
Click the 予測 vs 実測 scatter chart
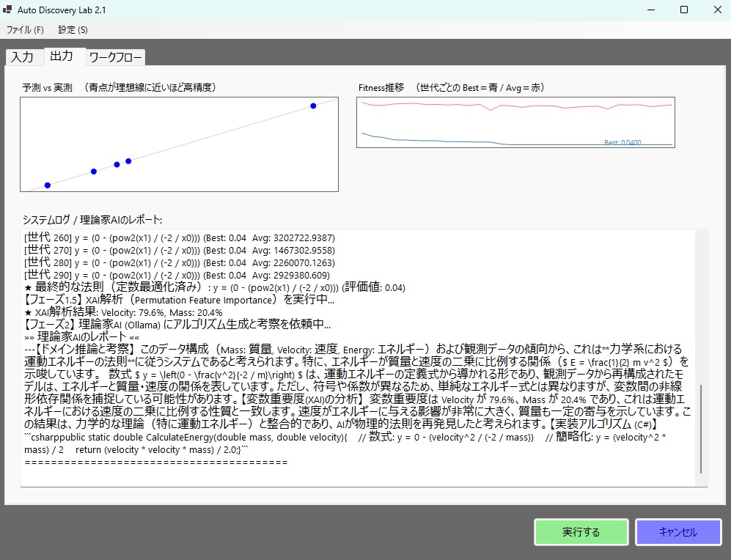[179, 143]
